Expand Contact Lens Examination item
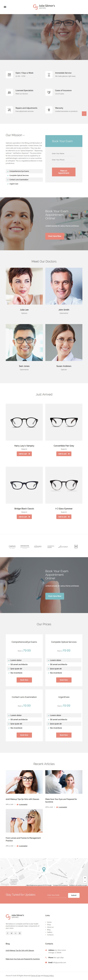 coord(24,180)
